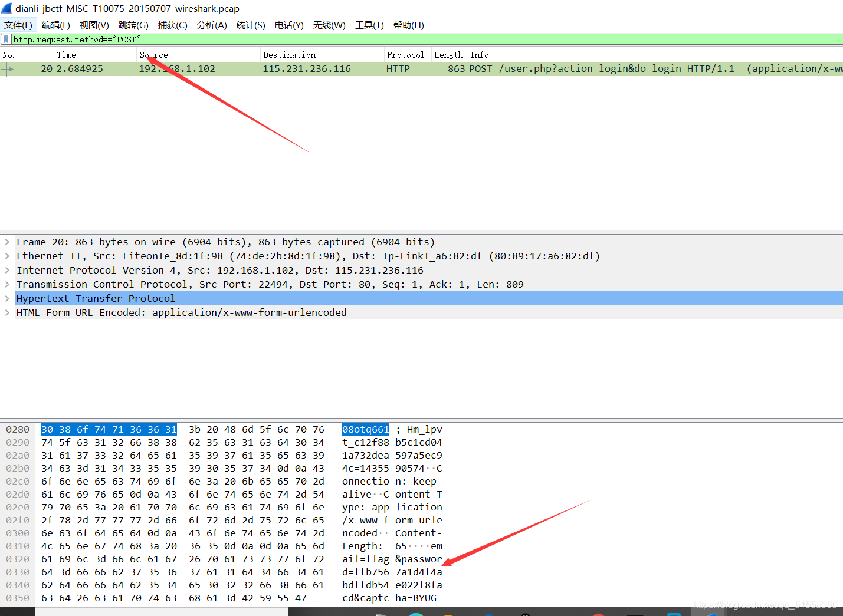843x616 pixels.
Task: Click ASCII text cd&captc in hex dump
Action: coord(366,598)
